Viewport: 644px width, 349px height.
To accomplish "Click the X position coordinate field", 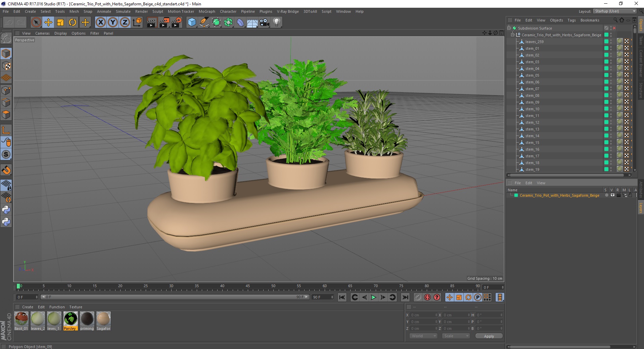I will click(x=423, y=315).
